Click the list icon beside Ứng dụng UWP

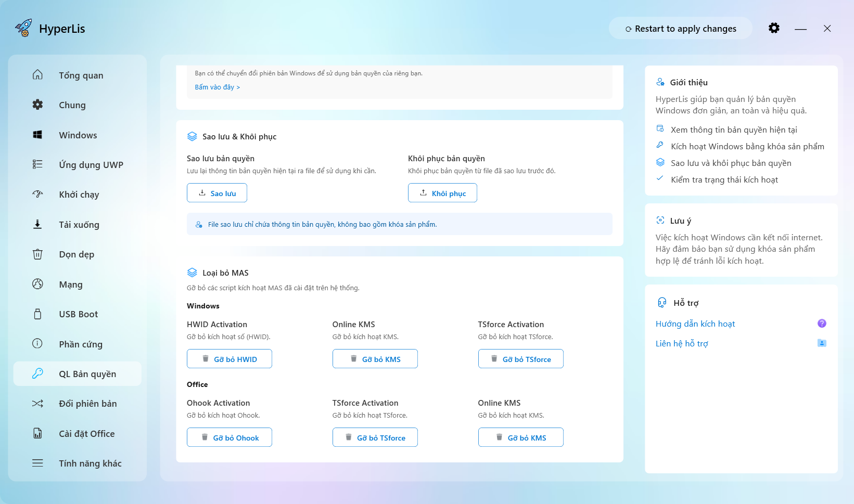[x=37, y=164]
